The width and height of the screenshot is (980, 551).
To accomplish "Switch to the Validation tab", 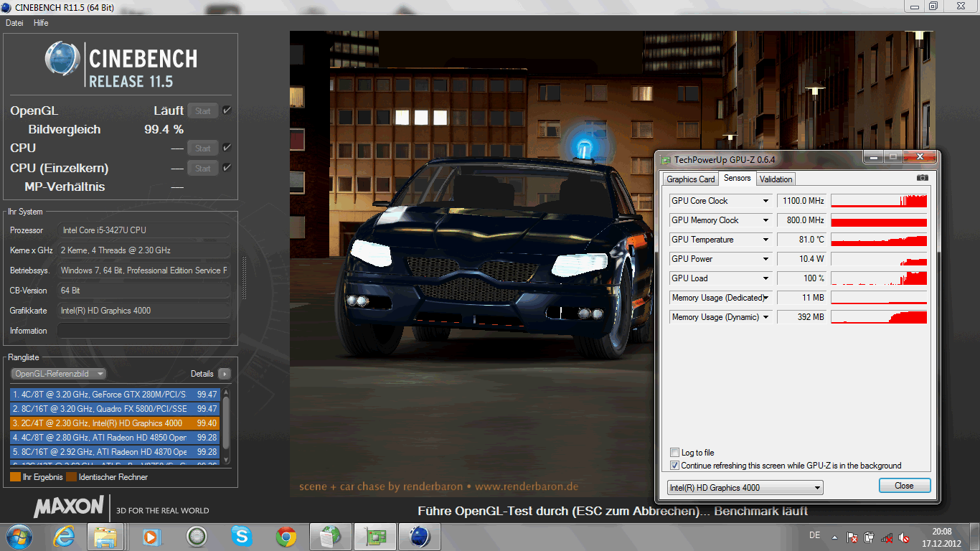I will point(776,179).
